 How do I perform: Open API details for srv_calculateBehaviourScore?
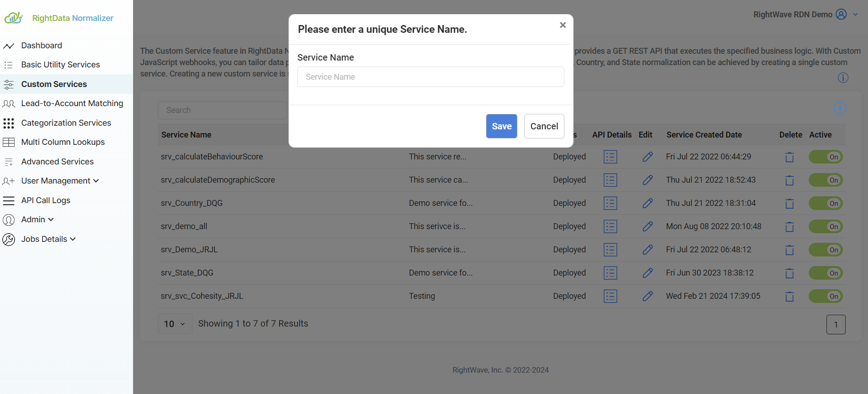(610, 157)
